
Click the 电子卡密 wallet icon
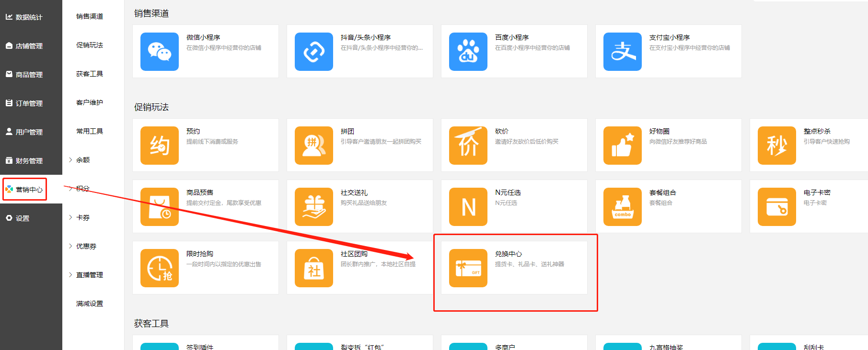pyautogui.click(x=777, y=207)
